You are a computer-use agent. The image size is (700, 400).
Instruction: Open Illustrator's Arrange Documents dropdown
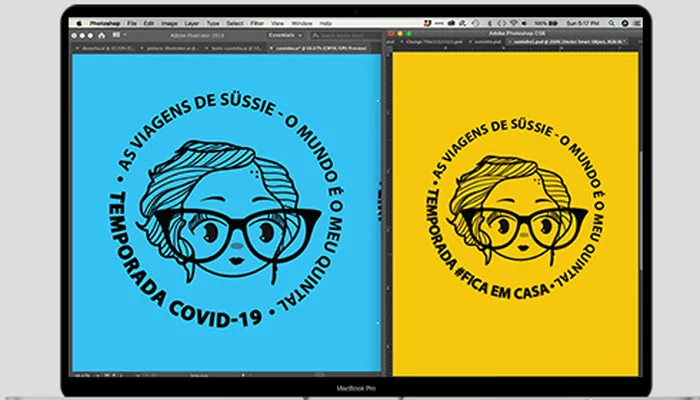(x=119, y=35)
